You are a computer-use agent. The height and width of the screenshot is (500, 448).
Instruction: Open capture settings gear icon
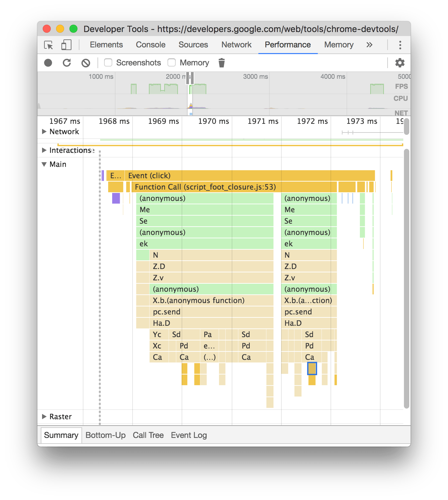pos(400,63)
